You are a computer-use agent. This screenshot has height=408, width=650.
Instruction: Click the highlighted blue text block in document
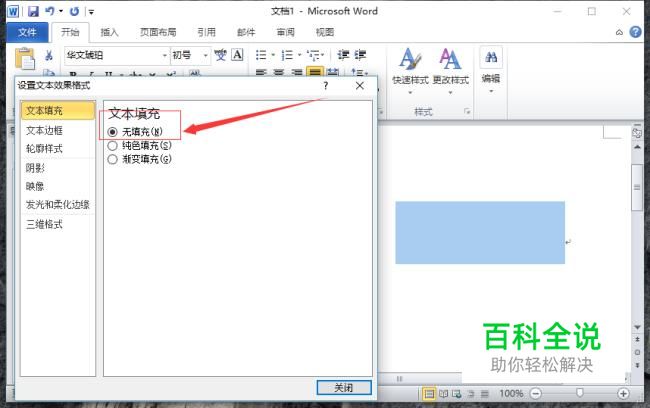coord(480,233)
